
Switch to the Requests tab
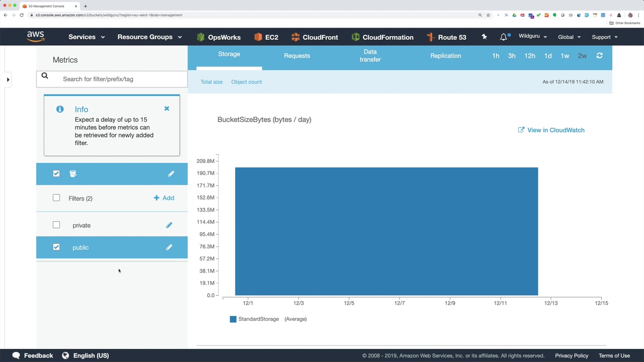pyautogui.click(x=297, y=56)
